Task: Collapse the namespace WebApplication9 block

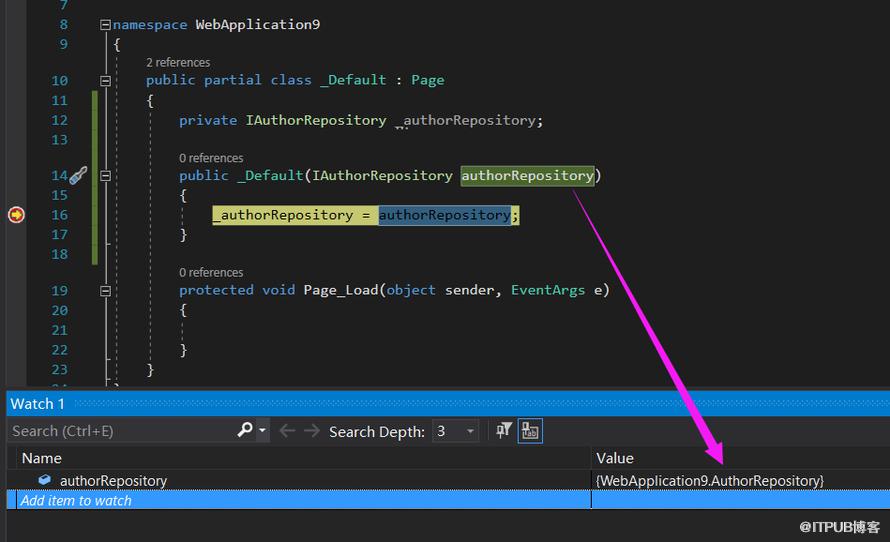Action: pyautogui.click(x=105, y=24)
